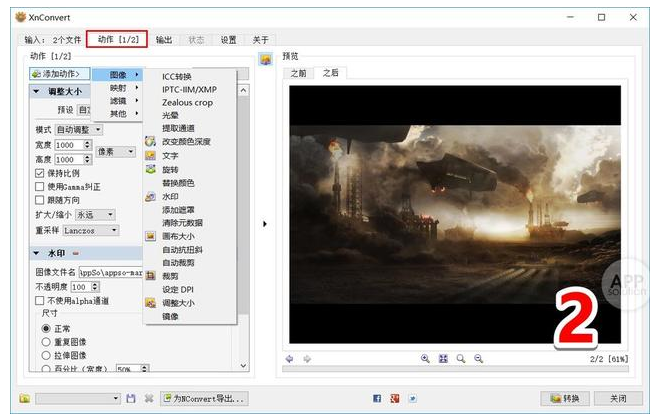Switch to the 输出 tab

coord(164,40)
